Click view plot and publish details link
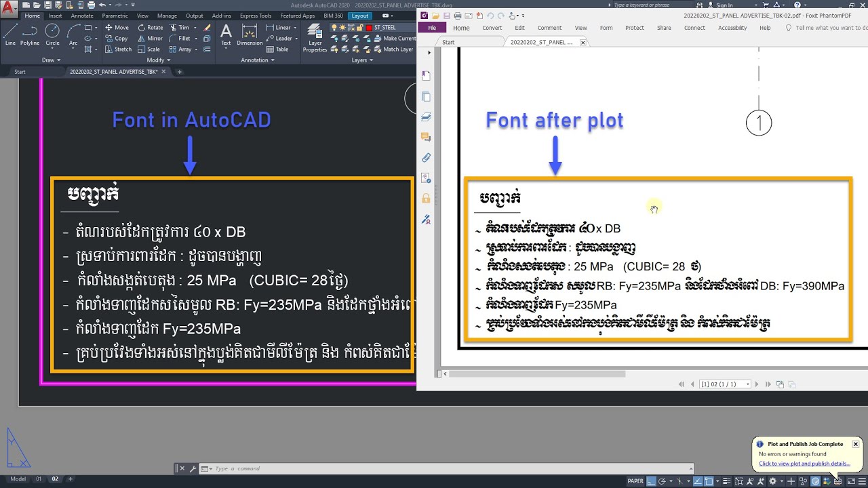868x488 pixels. [x=805, y=464]
